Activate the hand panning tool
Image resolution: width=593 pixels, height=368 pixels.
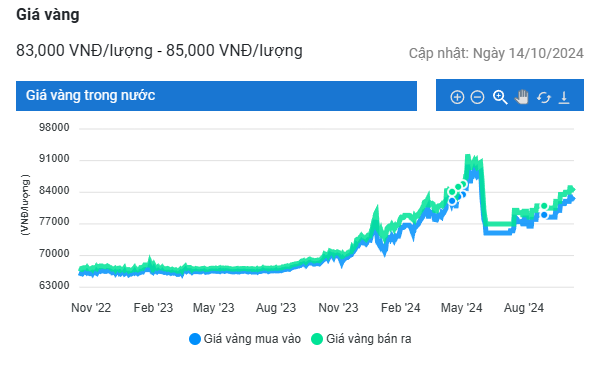522,97
